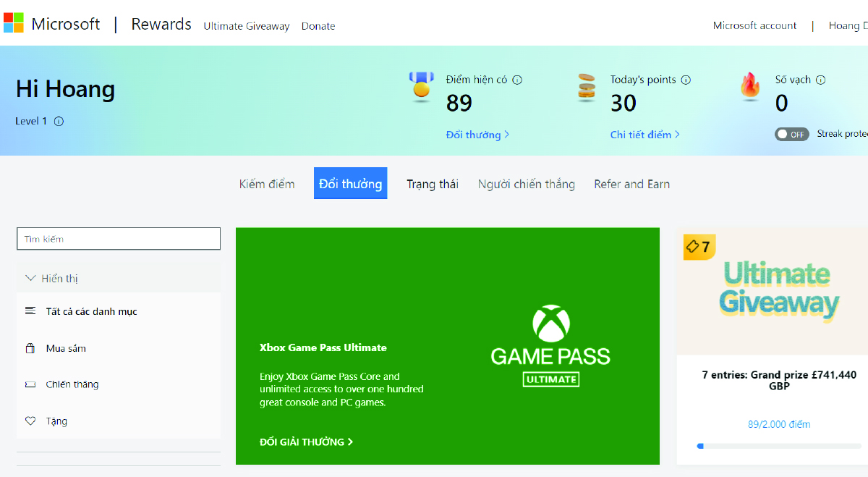Click the info icon next to Level 1
Viewport: 868px width, 477px height.
coord(58,122)
